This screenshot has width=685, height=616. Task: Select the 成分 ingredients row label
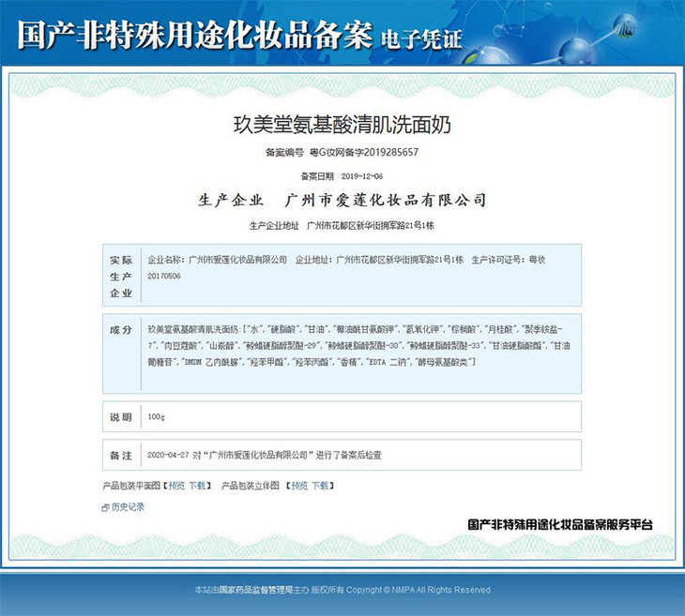click(x=121, y=330)
